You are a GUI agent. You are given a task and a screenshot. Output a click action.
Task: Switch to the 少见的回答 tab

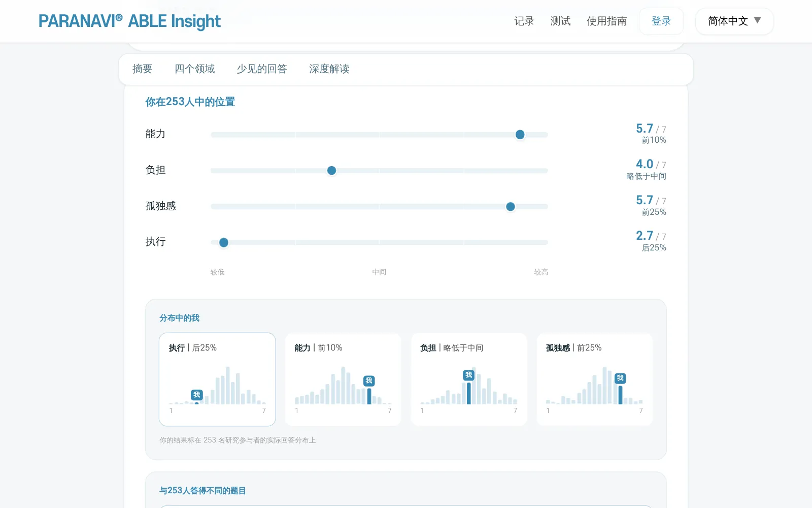point(262,69)
